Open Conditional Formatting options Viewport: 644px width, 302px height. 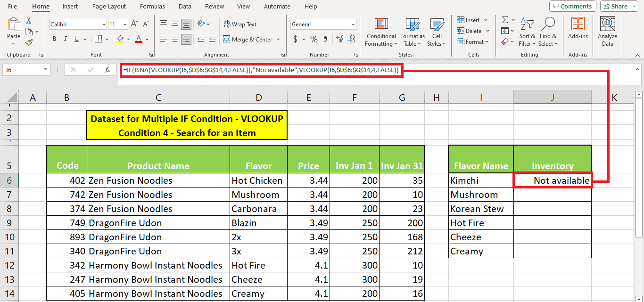tap(380, 32)
